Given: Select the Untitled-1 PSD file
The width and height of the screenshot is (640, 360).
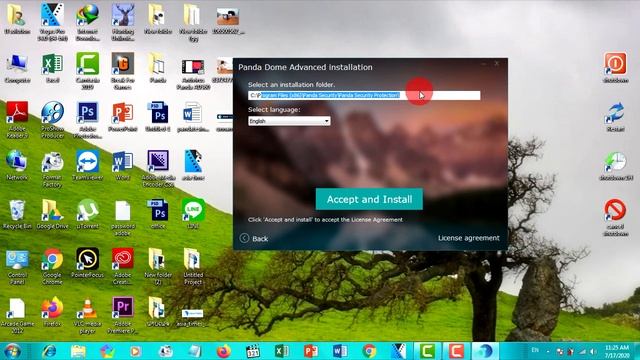Looking at the screenshot, I should [158, 117].
